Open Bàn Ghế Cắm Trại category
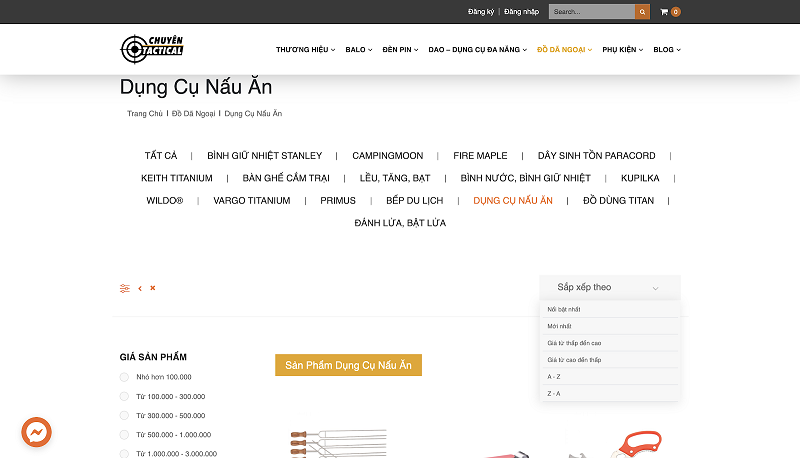800x458 pixels. click(x=286, y=178)
